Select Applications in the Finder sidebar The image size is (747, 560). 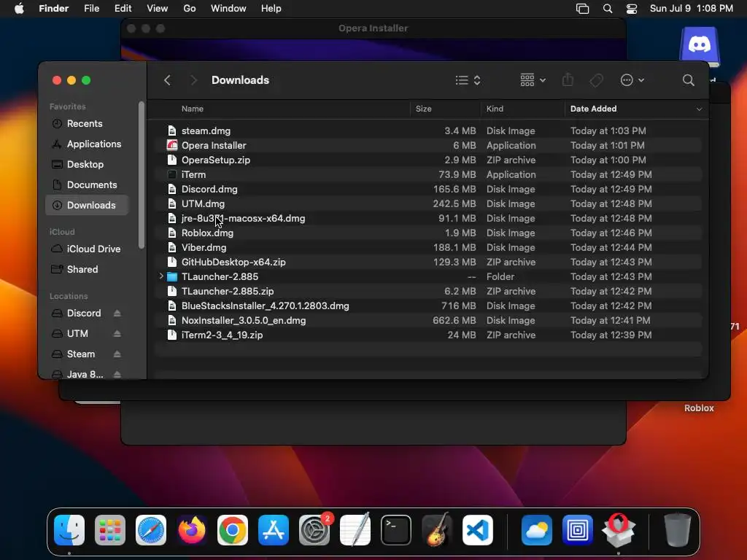click(x=87, y=144)
